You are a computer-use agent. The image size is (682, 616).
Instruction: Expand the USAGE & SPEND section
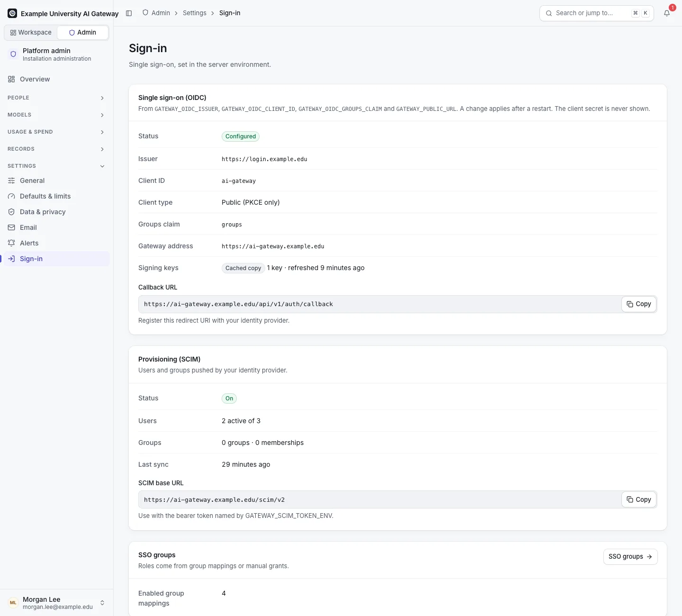[x=57, y=132]
